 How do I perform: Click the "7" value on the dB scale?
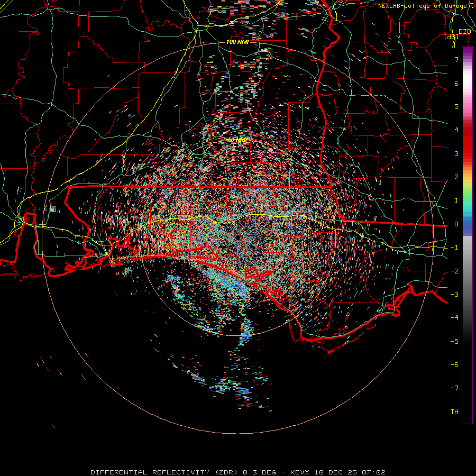456,59
